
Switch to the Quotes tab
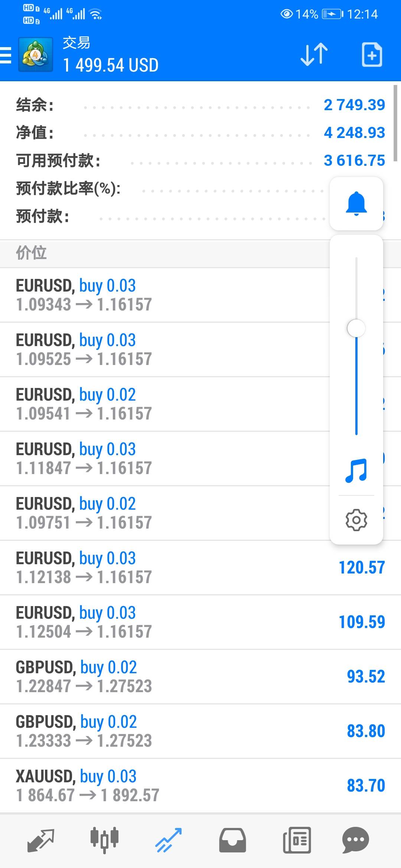pos(41,840)
